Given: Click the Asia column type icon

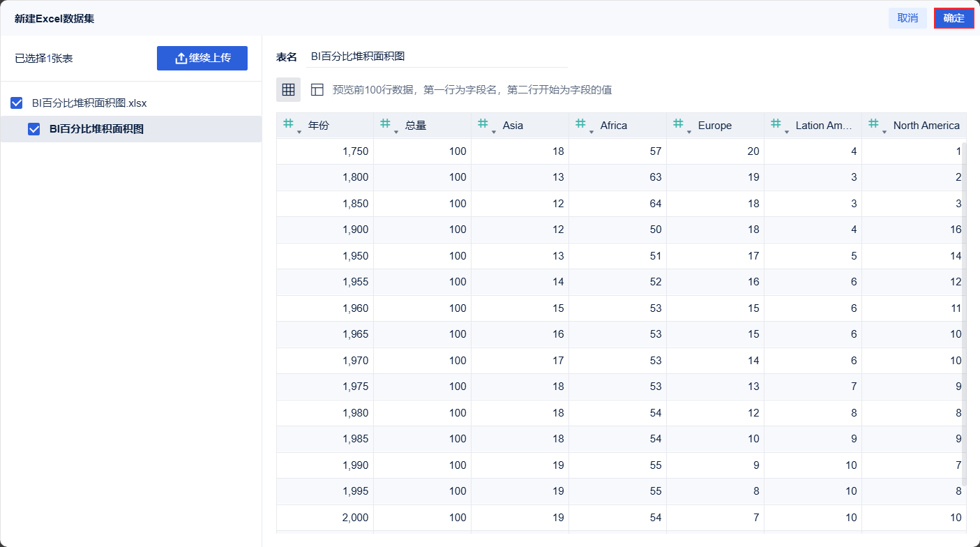Looking at the screenshot, I should pos(483,124).
